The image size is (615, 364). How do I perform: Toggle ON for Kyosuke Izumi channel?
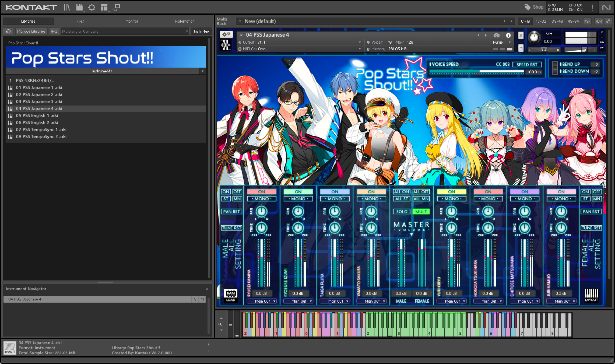(x=298, y=192)
